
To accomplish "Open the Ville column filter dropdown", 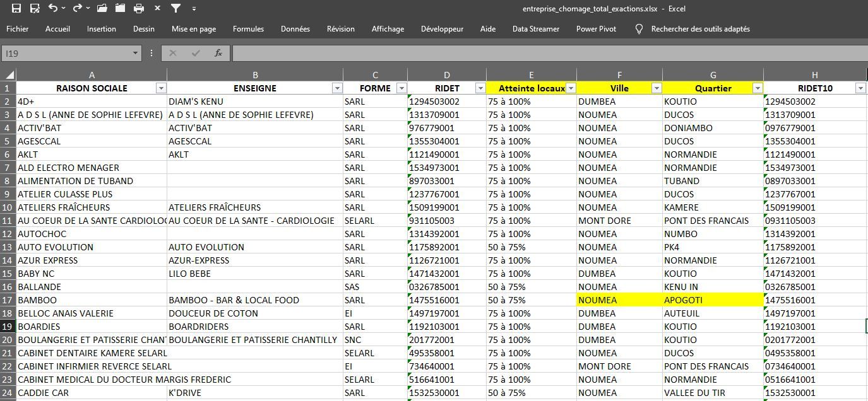I will [x=657, y=88].
